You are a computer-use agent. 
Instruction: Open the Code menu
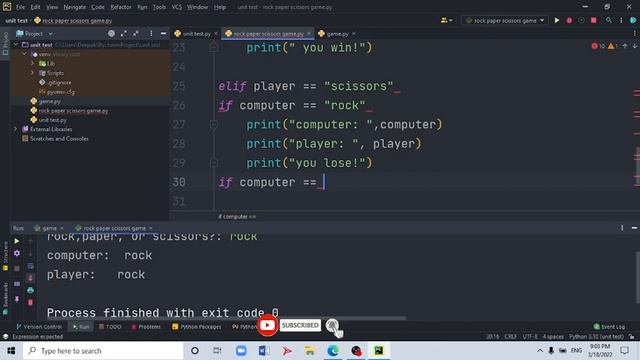[x=98, y=7]
